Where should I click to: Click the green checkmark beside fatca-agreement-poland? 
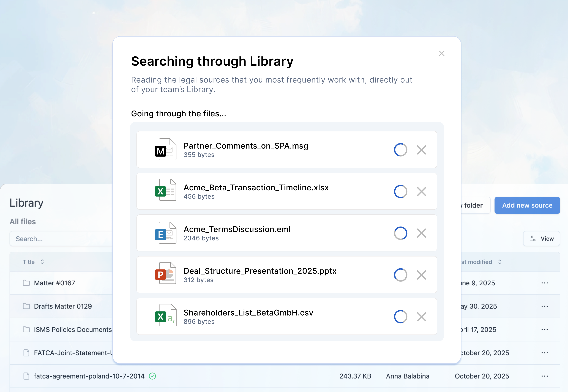pos(152,376)
